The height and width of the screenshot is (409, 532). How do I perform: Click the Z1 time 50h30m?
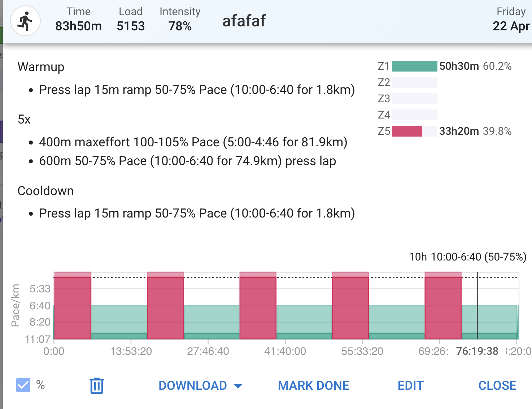(x=459, y=66)
